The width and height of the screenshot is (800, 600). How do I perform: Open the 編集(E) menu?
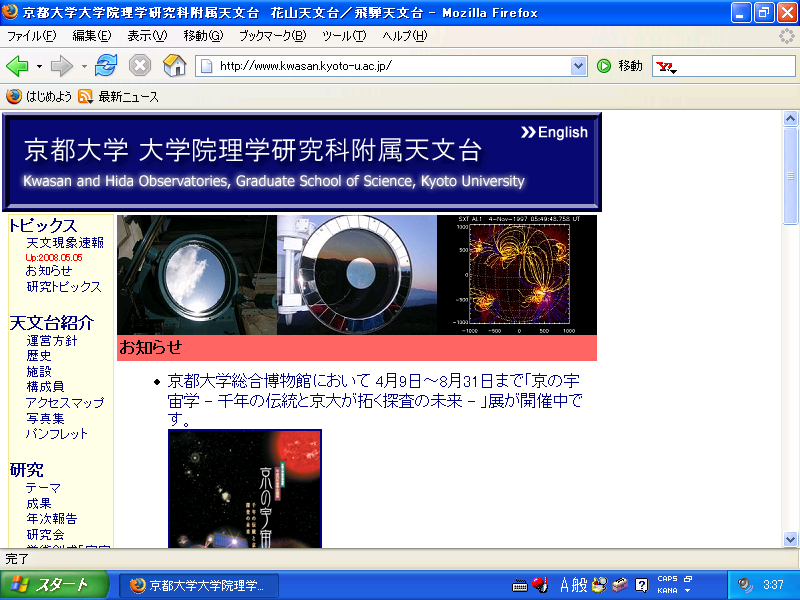click(92, 36)
